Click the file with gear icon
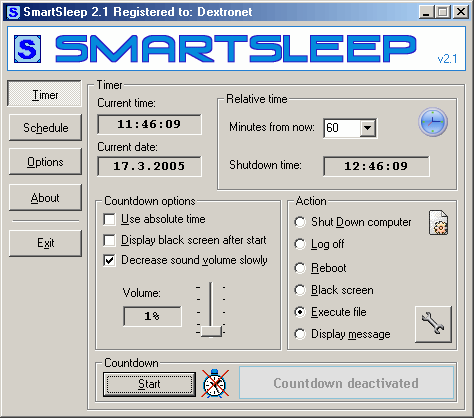This screenshot has height=418, width=474. pos(438,223)
